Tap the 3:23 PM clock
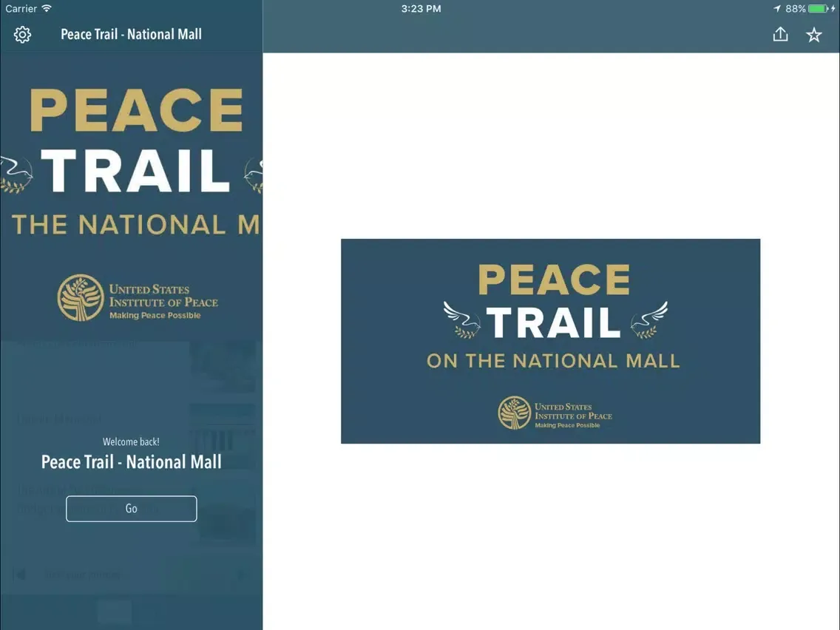This screenshot has height=630, width=840. pyautogui.click(x=421, y=9)
